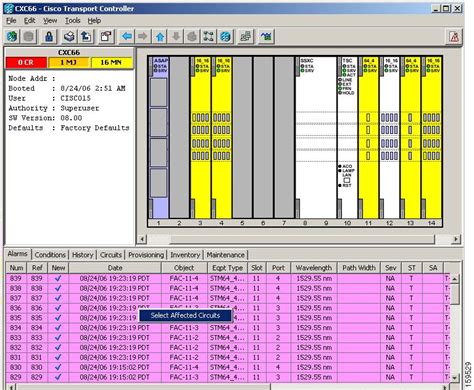The image size is (474, 390).
Task: Go to parent view with blue up arrow
Action: coord(160,36)
